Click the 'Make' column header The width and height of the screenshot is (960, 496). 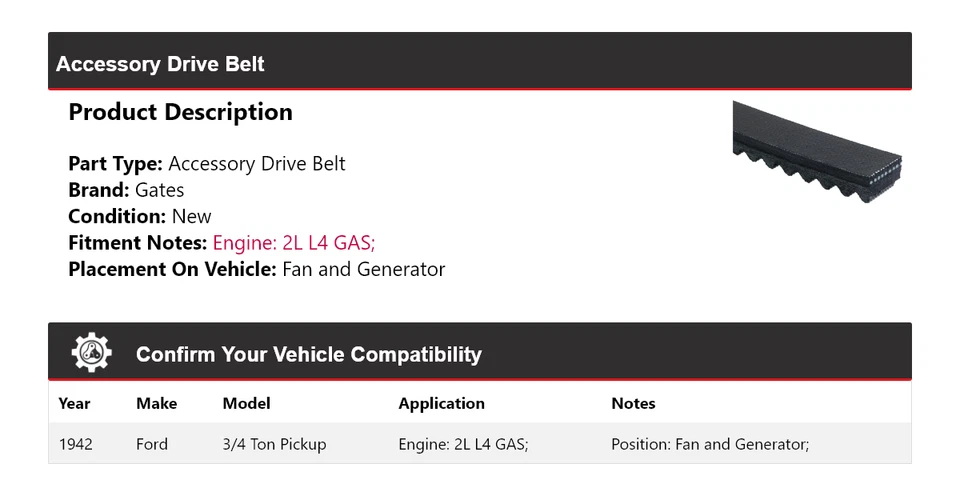click(x=156, y=404)
